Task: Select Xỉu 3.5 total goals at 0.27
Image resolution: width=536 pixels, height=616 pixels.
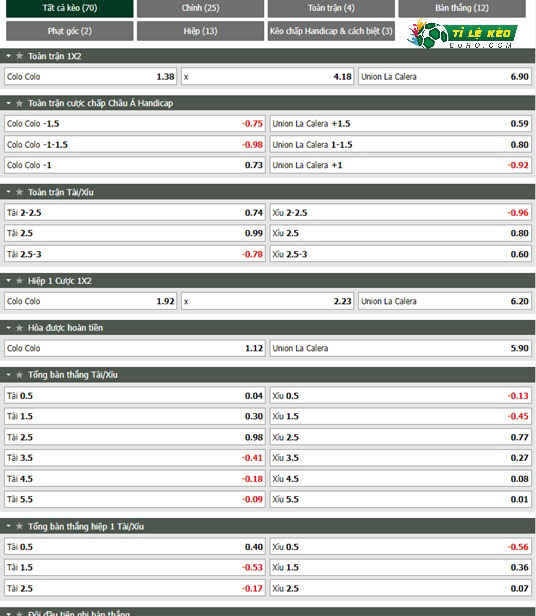Action: 400,458
